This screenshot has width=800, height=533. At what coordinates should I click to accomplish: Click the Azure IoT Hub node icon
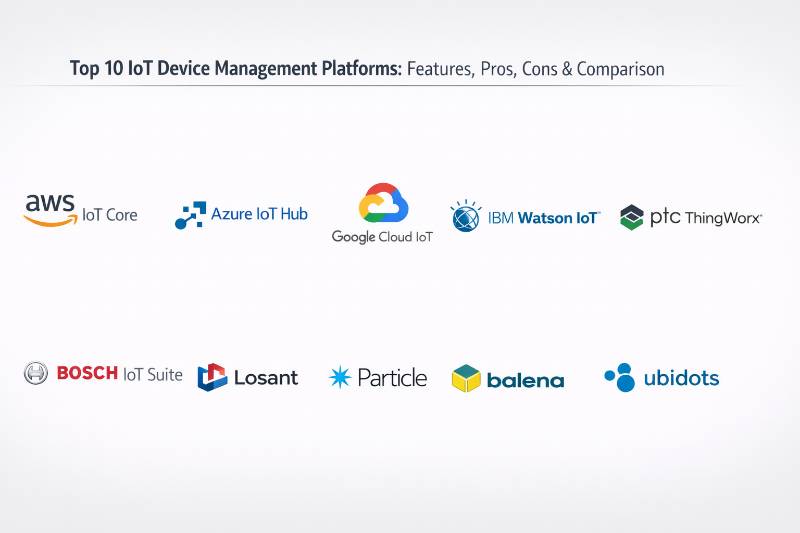pos(190,216)
